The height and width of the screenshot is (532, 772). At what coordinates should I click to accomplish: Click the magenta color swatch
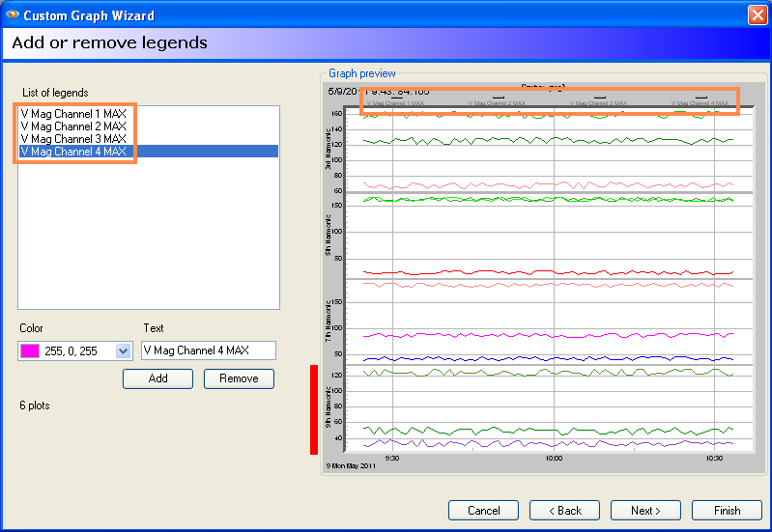pos(29,351)
